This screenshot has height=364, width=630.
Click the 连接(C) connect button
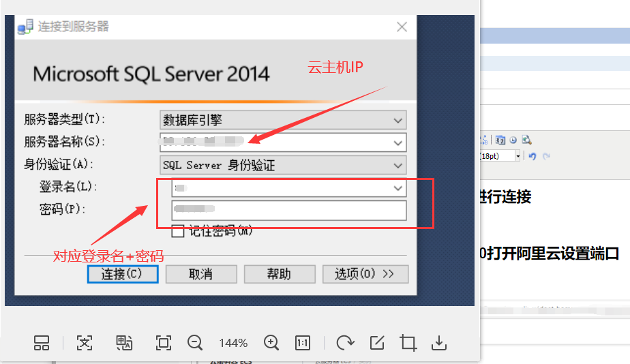tap(123, 274)
